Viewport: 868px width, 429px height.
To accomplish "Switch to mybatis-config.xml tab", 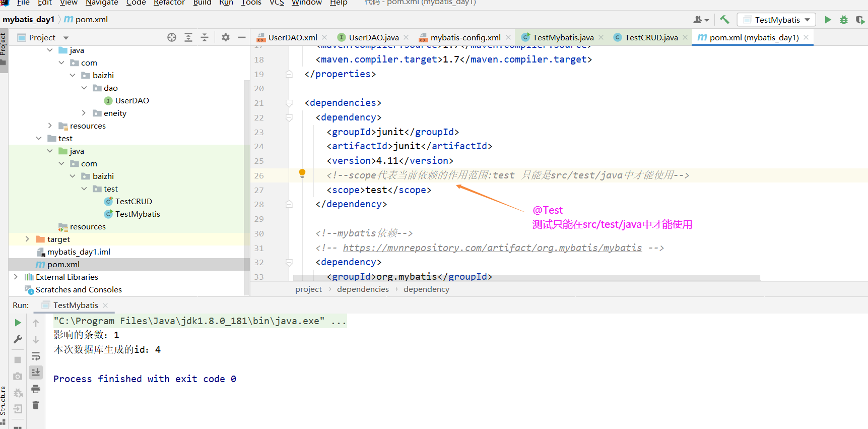I will pyautogui.click(x=465, y=37).
